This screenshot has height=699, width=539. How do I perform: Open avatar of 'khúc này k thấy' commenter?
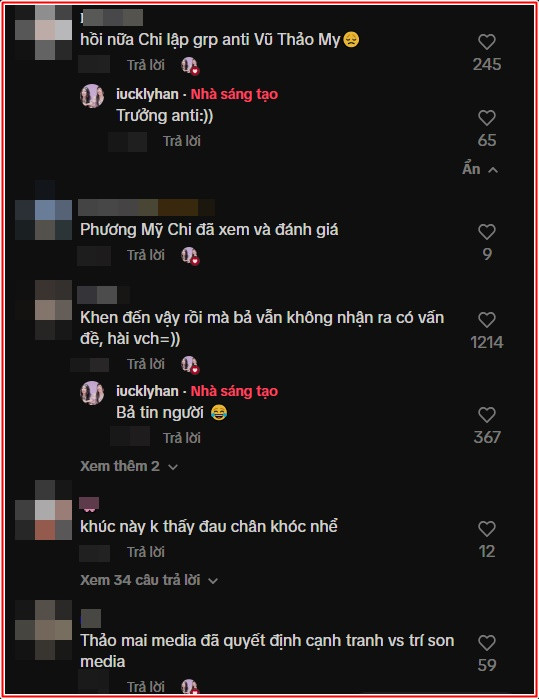[44, 510]
